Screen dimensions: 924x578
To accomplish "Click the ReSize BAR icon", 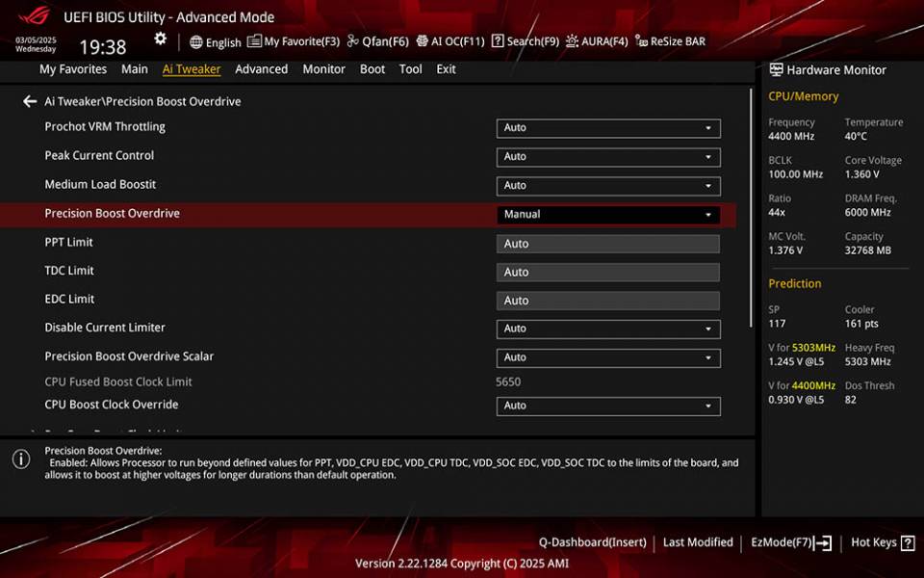I will coord(641,41).
